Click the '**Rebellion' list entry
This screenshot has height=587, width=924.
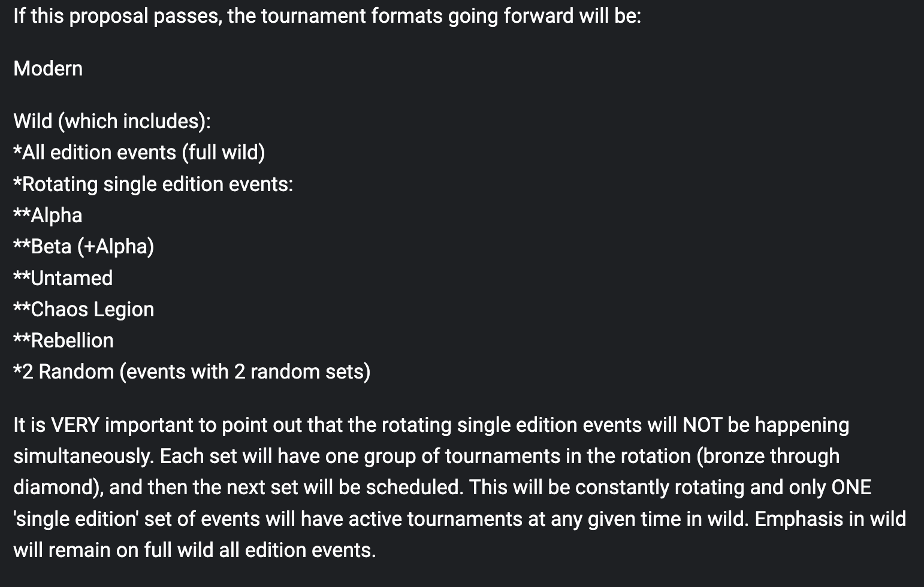coord(64,340)
